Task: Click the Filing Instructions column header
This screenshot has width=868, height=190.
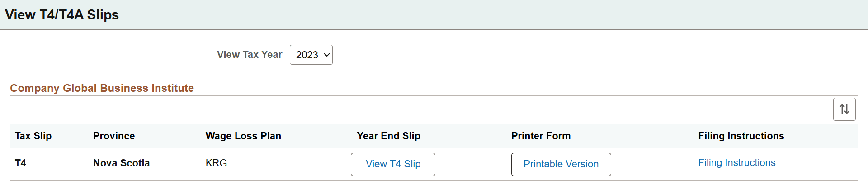Action: (741, 136)
